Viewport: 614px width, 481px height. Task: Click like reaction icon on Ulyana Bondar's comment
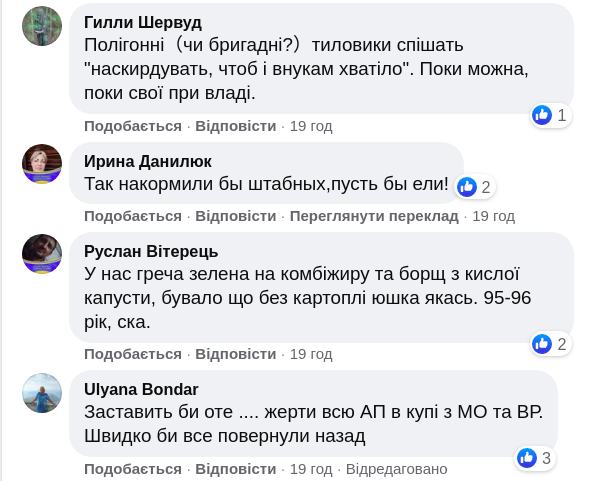[527, 458]
